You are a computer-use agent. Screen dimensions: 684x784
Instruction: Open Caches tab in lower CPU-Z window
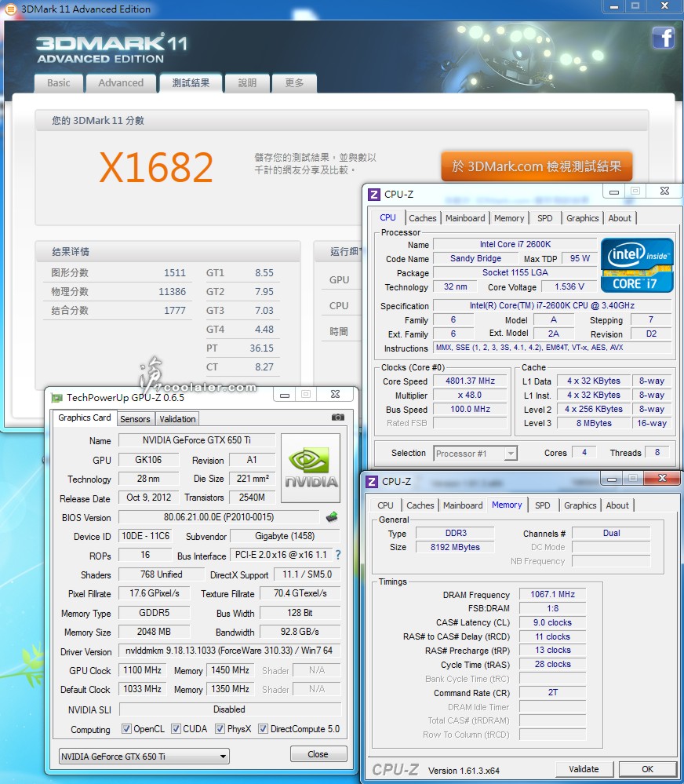pos(420,505)
